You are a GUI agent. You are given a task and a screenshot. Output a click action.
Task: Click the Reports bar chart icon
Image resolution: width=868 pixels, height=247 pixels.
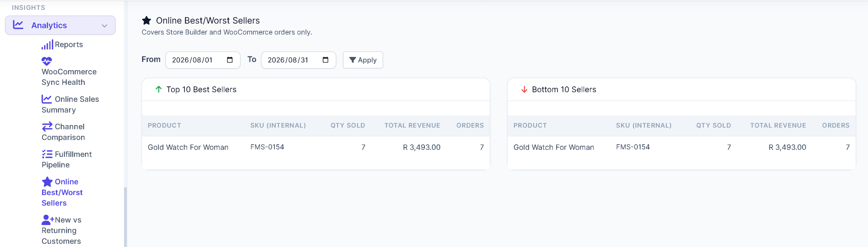coord(47,45)
